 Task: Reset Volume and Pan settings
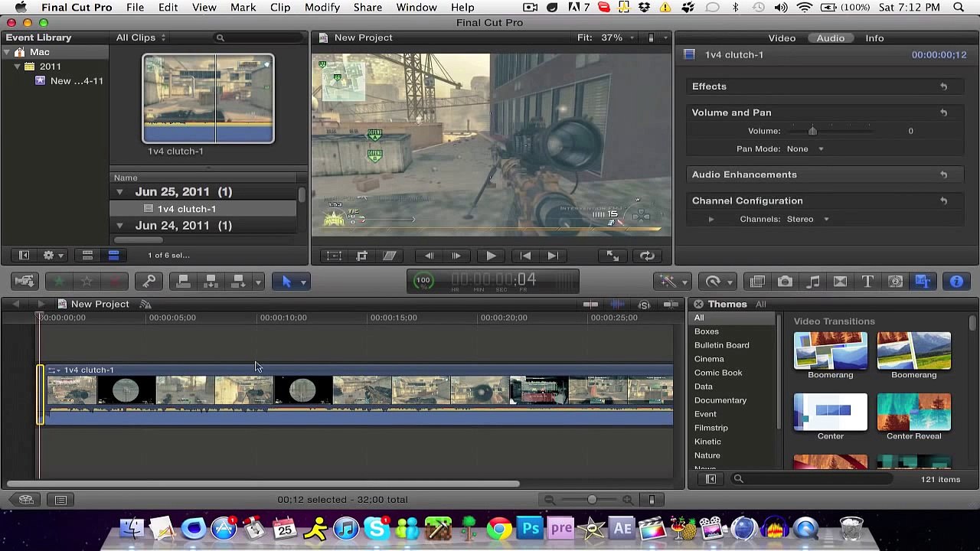coord(943,112)
